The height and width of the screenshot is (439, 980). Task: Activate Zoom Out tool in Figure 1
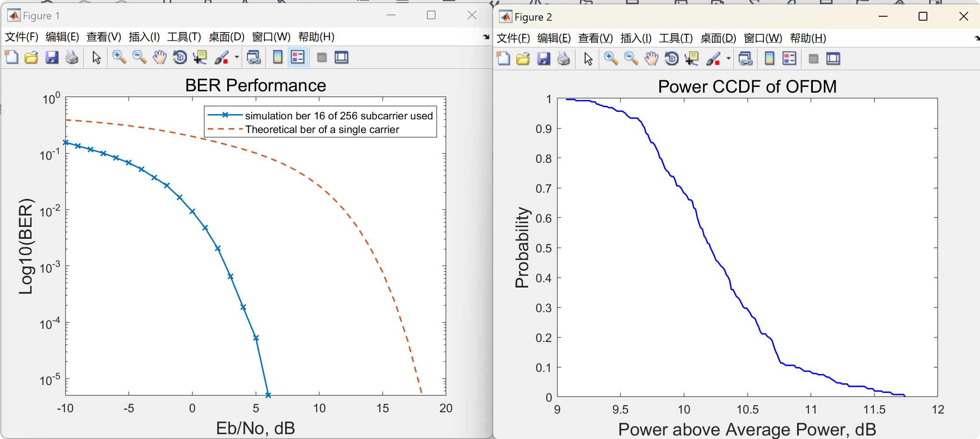tap(139, 58)
